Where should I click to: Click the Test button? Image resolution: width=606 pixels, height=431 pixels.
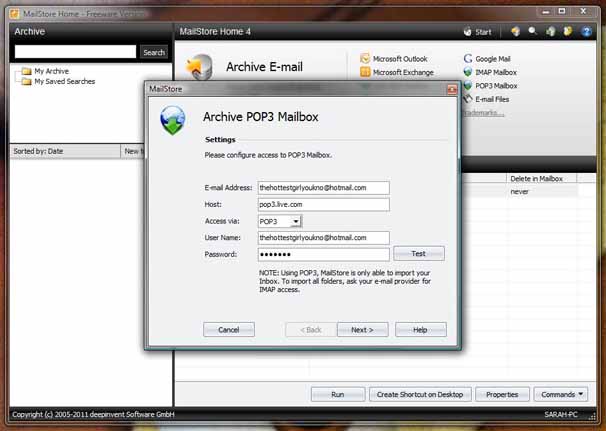419,254
